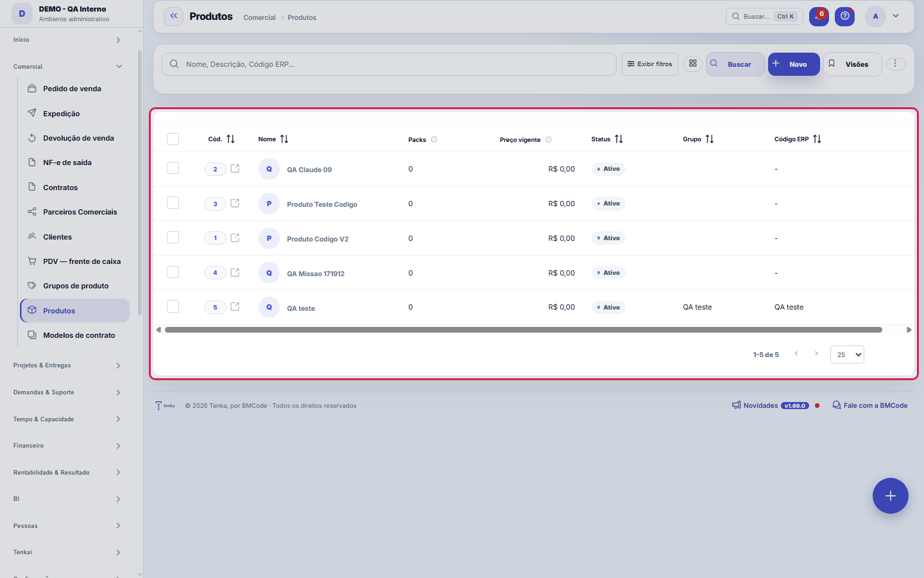Open external link icon for Produto Codigo V2

pos(235,238)
